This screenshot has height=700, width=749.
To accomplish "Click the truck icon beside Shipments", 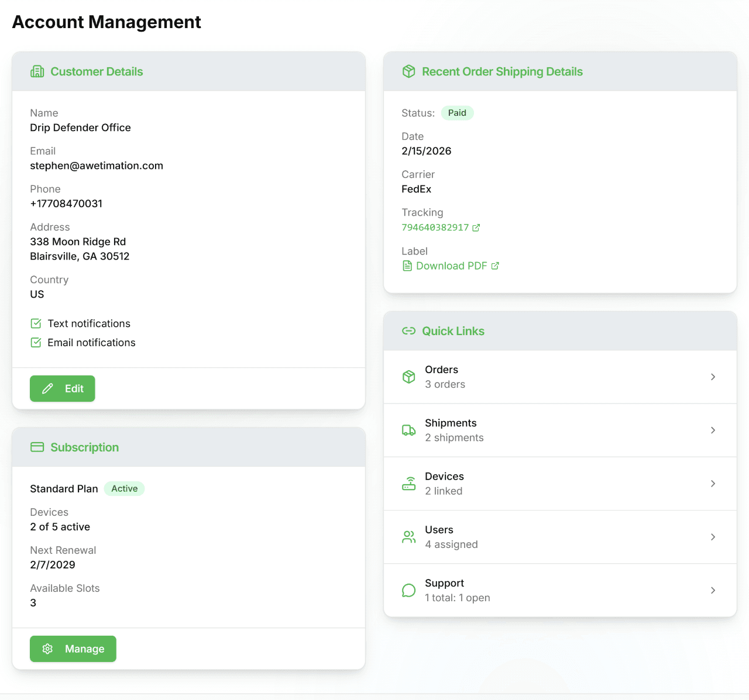I will 409,430.
